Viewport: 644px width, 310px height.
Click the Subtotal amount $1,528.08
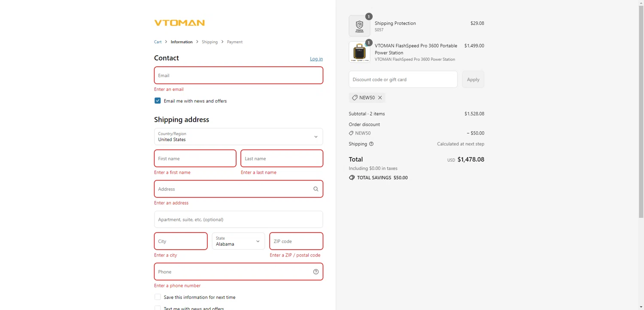[x=474, y=114]
